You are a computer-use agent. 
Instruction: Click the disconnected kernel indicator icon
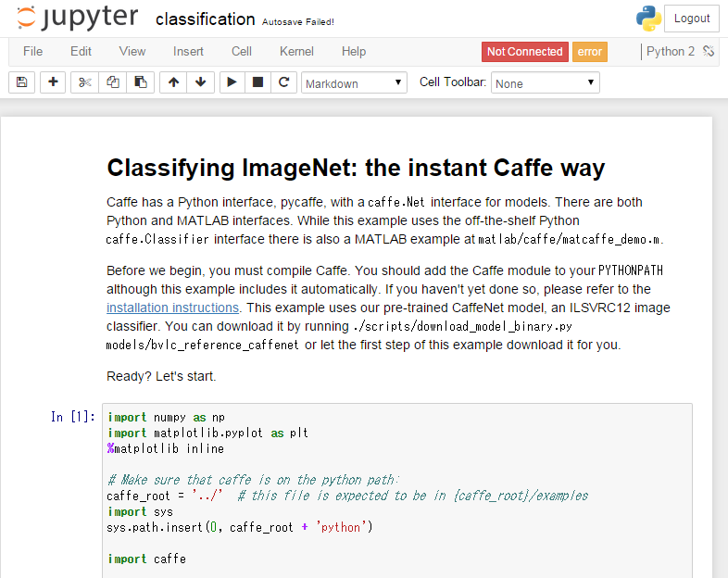click(708, 51)
